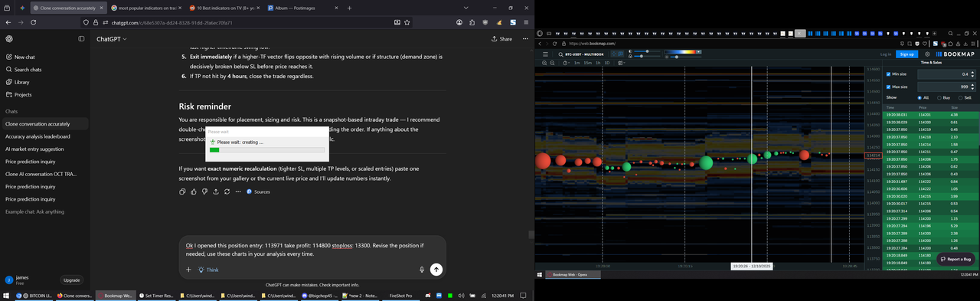Open 'Accuracy analysis leaderboard' chat
This screenshot has width=980, height=301.
[38, 136]
